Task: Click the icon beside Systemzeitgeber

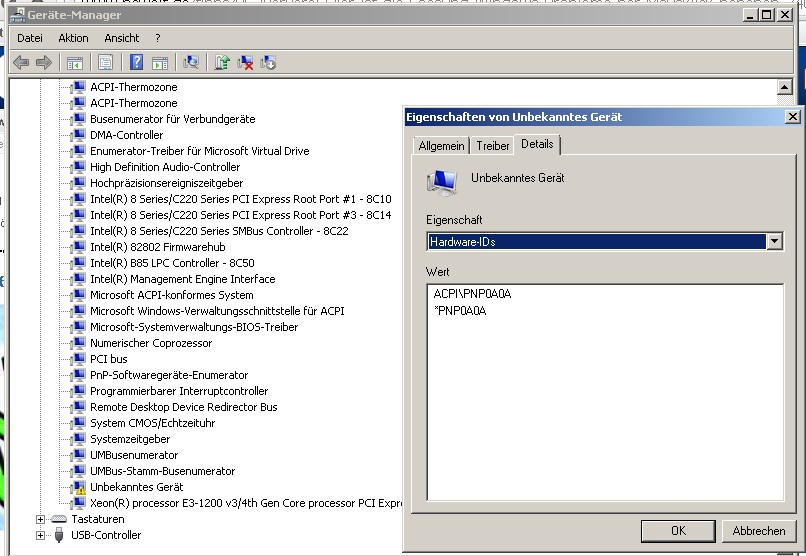Action: [79, 439]
